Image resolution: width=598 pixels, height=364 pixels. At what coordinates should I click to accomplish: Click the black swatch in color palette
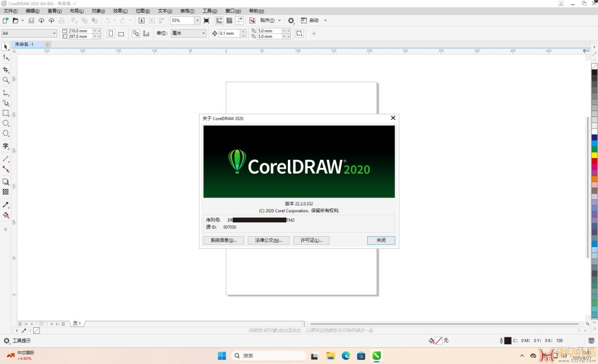(594, 72)
